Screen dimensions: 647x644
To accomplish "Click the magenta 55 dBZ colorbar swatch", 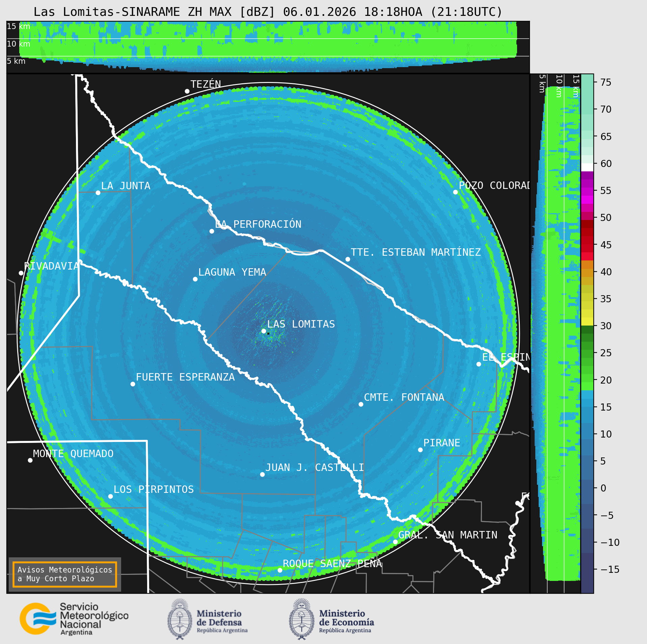I will (x=587, y=192).
